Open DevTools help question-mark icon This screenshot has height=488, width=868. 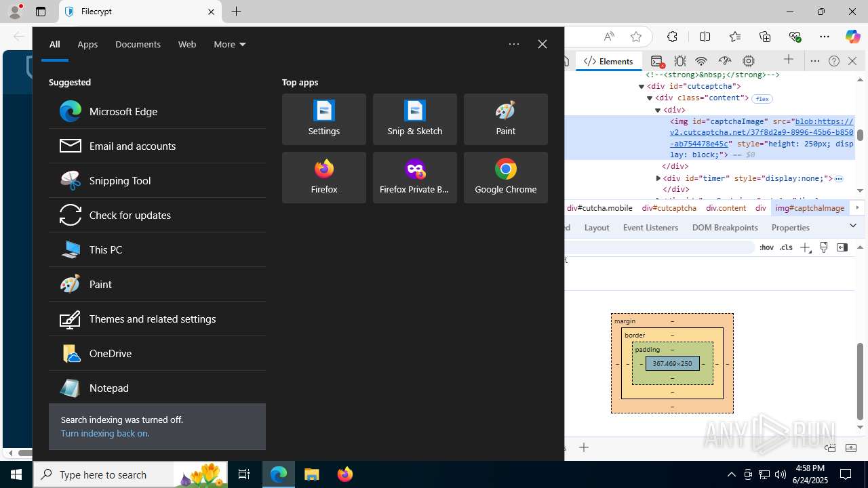pyautogui.click(x=834, y=61)
